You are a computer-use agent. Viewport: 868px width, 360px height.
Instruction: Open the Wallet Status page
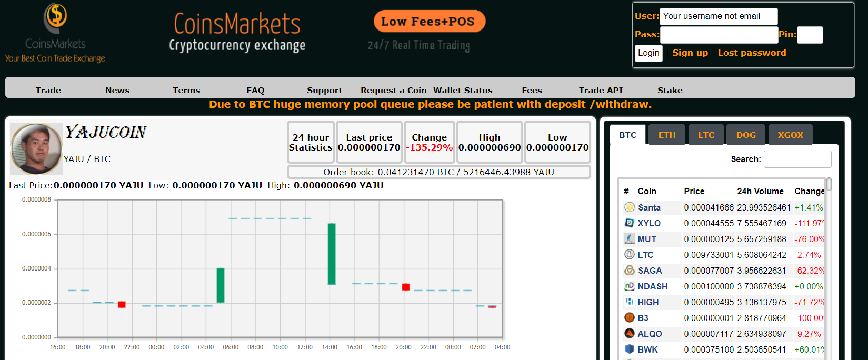point(463,90)
